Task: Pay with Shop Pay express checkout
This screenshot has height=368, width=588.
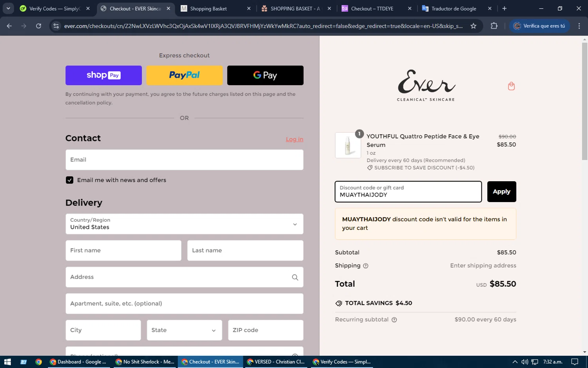Action: (103, 75)
